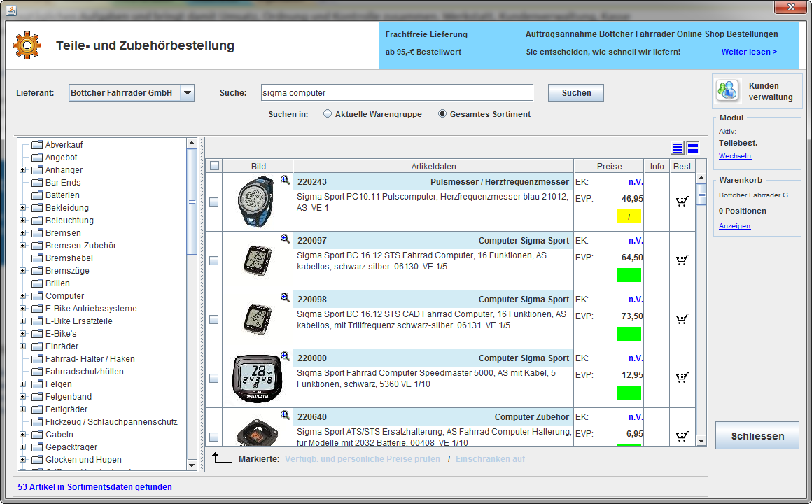Click the green availability swatch for 220097
The height and width of the screenshot is (504, 812).
629,275
